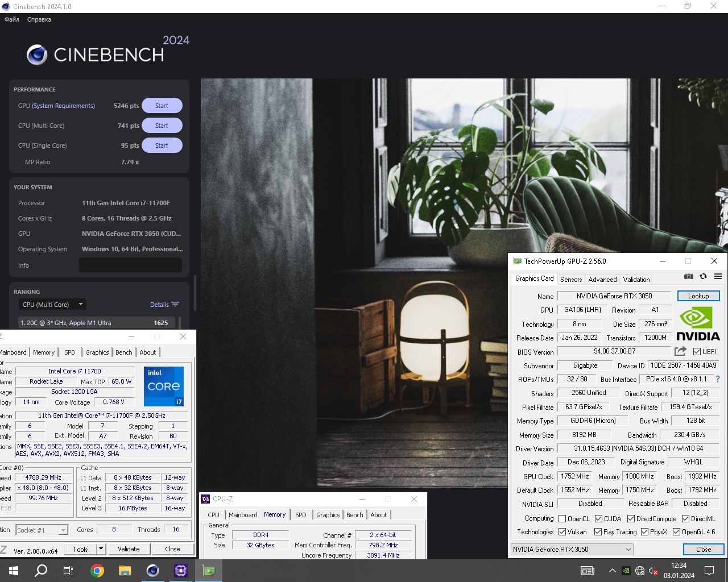Click the muted volume tray icon

point(653,571)
